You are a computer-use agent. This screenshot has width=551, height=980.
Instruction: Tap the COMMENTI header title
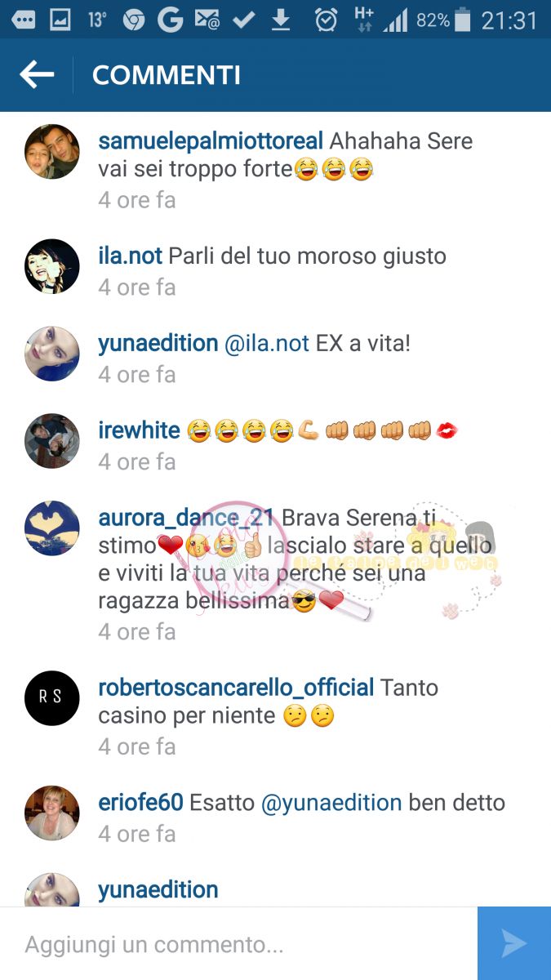[167, 75]
